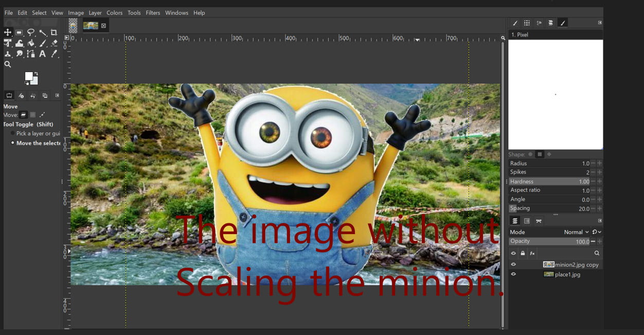Select the Move tool in toolbox
The image size is (644, 335).
pos(8,32)
